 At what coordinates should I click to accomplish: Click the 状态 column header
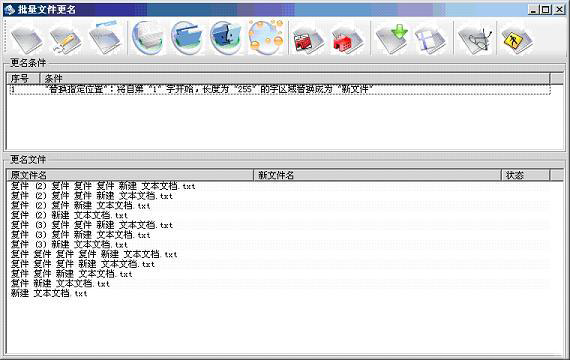click(526, 175)
